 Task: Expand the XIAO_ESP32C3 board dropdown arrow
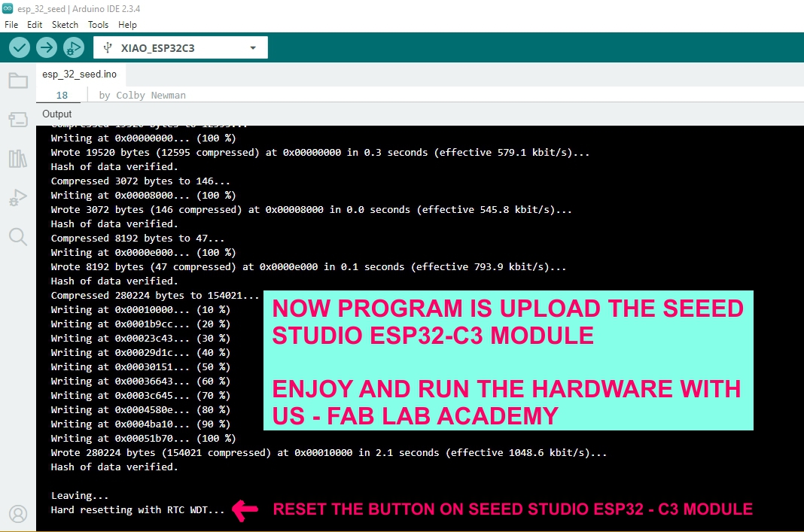[253, 47]
